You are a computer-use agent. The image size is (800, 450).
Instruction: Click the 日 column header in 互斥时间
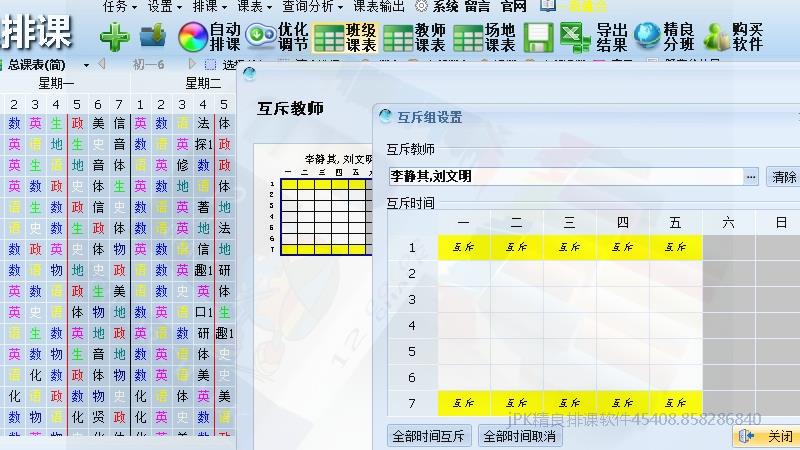tap(781, 222)
